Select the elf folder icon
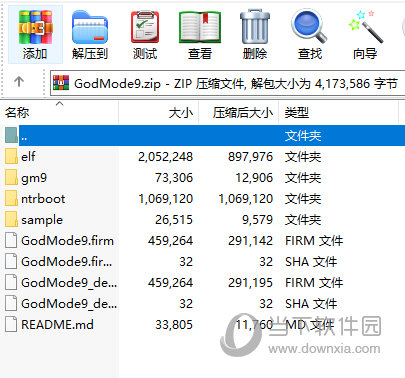Image resolution: width=405 pixels, height=378 pixels. (x=11, y=156)
